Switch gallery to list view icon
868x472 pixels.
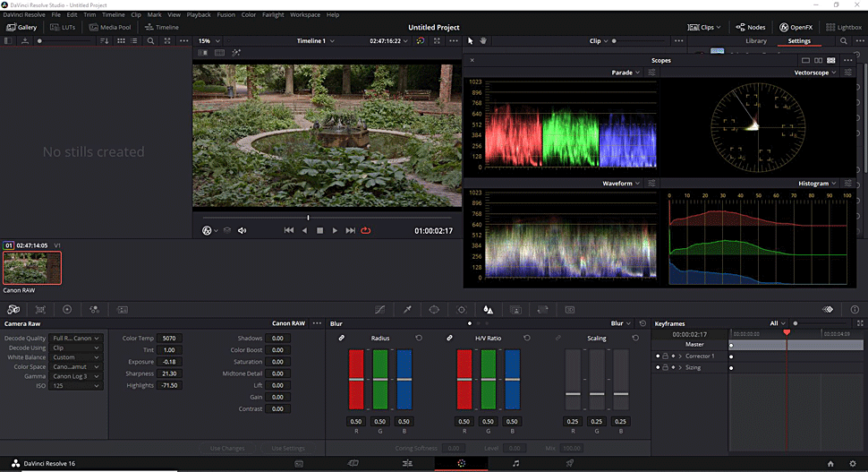(134, 41)
